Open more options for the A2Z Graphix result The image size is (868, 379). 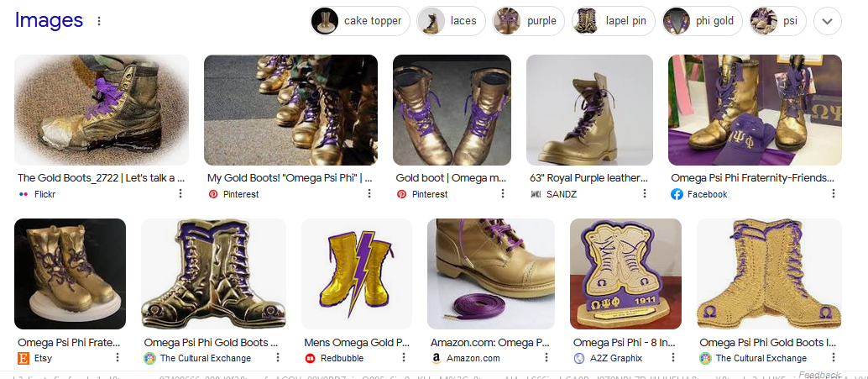pos(673,357)
